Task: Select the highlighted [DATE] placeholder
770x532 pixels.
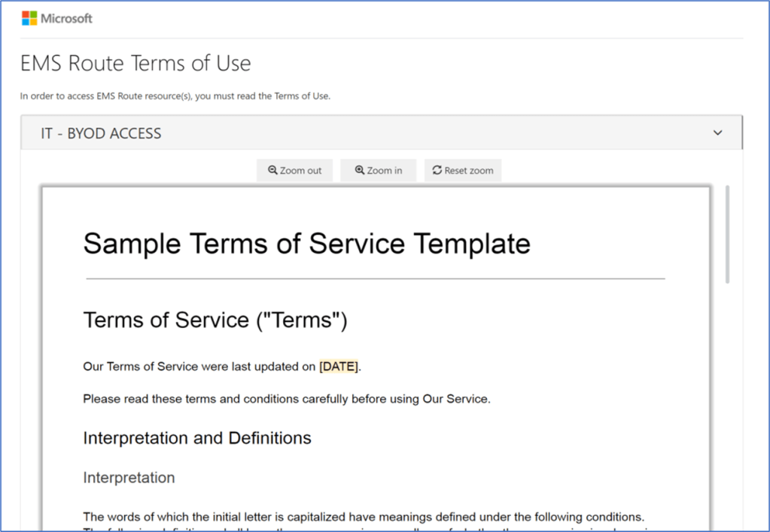Action: point(339,367)
